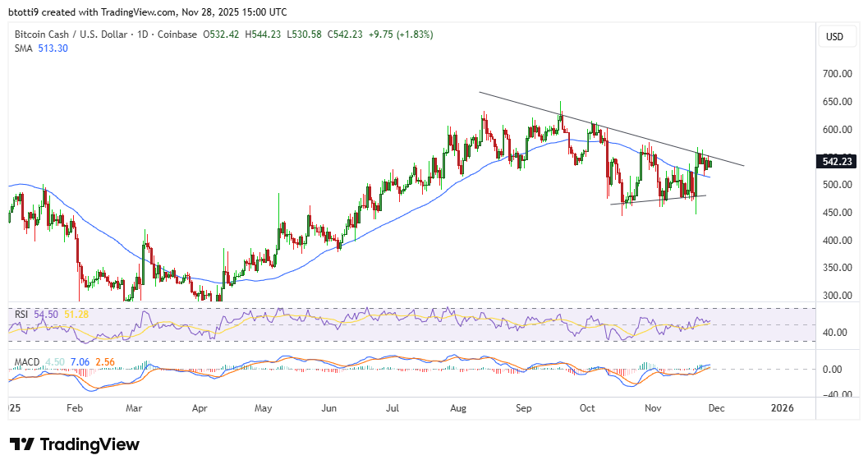Click the 2026 label on time axis
Image resolution: width=868 pixels, height=469 pixels.
tap(781, 407)
